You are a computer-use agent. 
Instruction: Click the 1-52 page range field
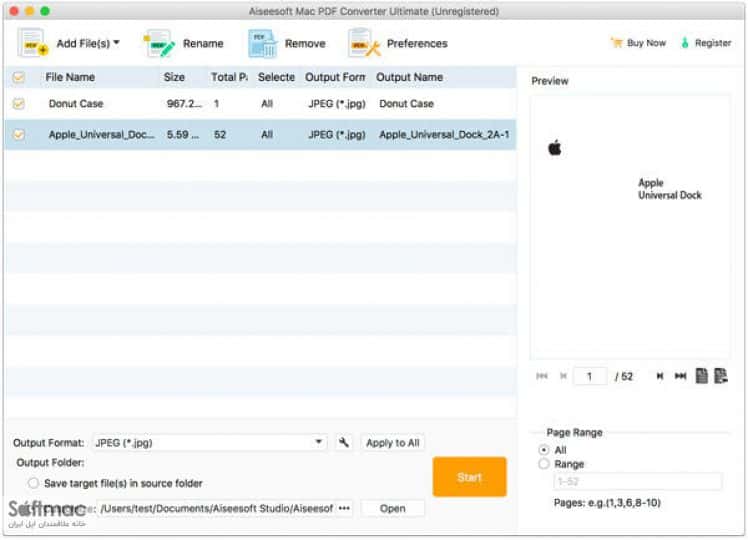(x=638, y=481)
